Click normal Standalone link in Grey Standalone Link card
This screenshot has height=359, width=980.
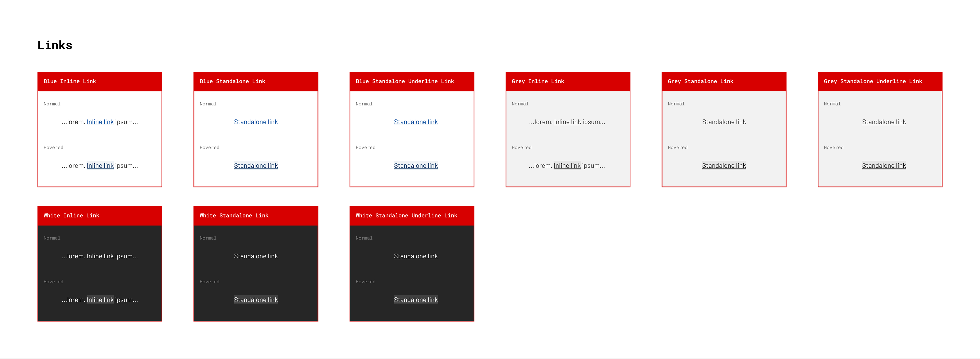tap(724, 122)
